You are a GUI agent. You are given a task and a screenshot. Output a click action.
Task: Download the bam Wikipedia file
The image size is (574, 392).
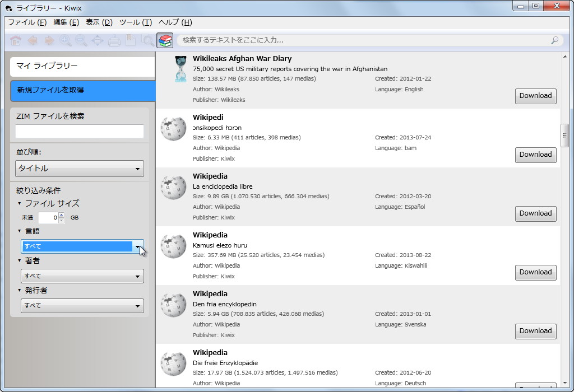click(535, 155)
